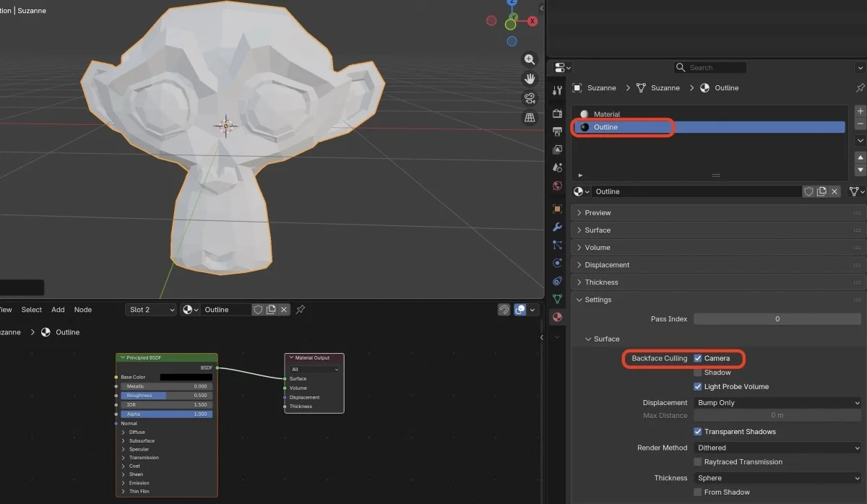Click the viewport zoom magnifier icon
Image resolution: width=867 pixels, height=504 pixels.
(530, 60)
